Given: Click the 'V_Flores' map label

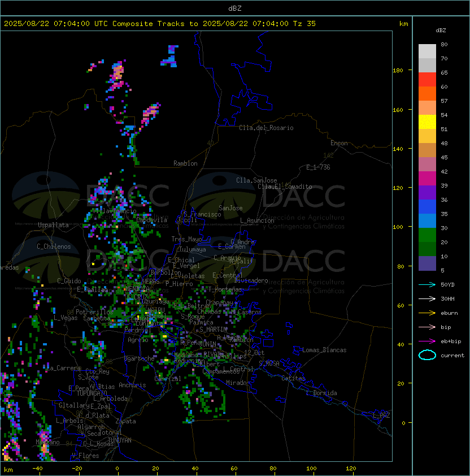Looking at the screenshot, I should [x=85, y=456].
